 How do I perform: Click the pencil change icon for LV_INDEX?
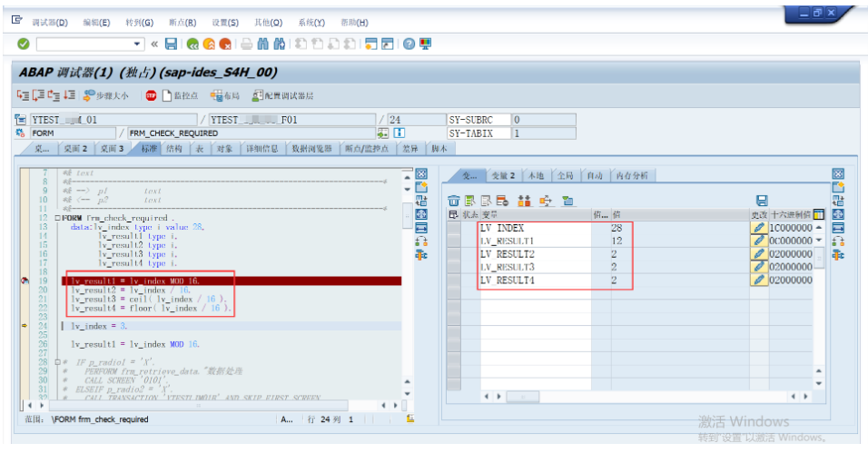pos(759,228)
